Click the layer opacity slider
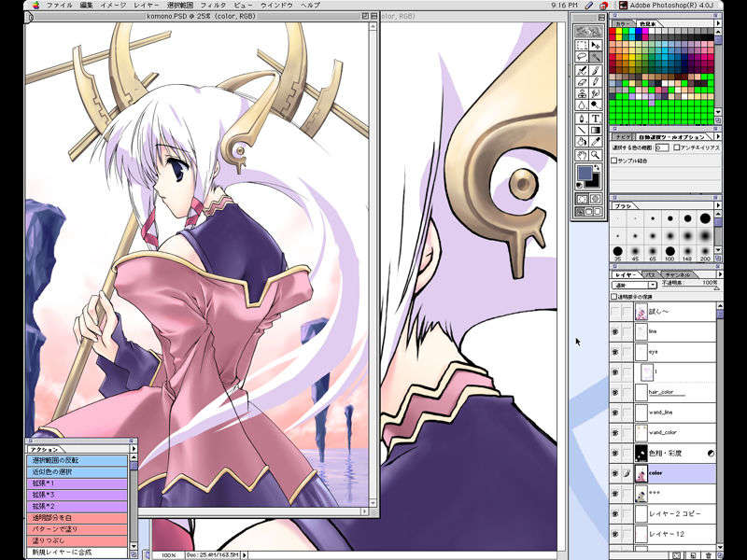Viewport: 747px width, 560px height. 715,288
